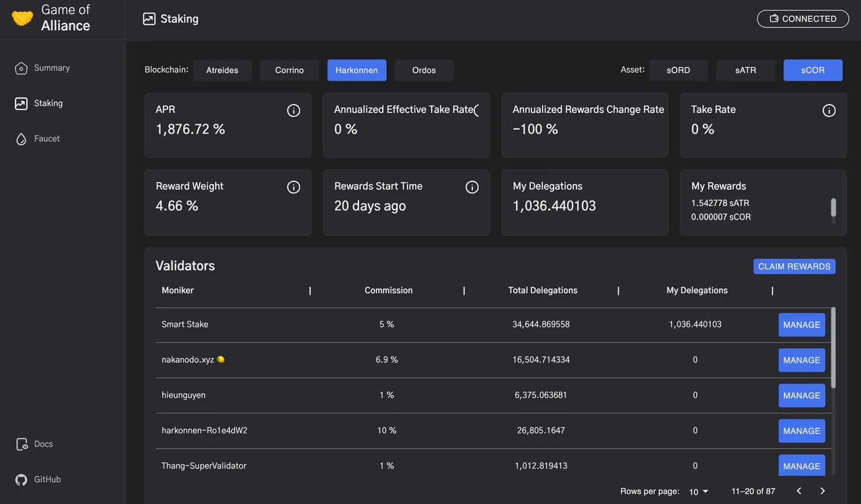Open the Rows per page dropdown
Image resolution: width=861 pixels, height=504 pixels.
point(700,492)
